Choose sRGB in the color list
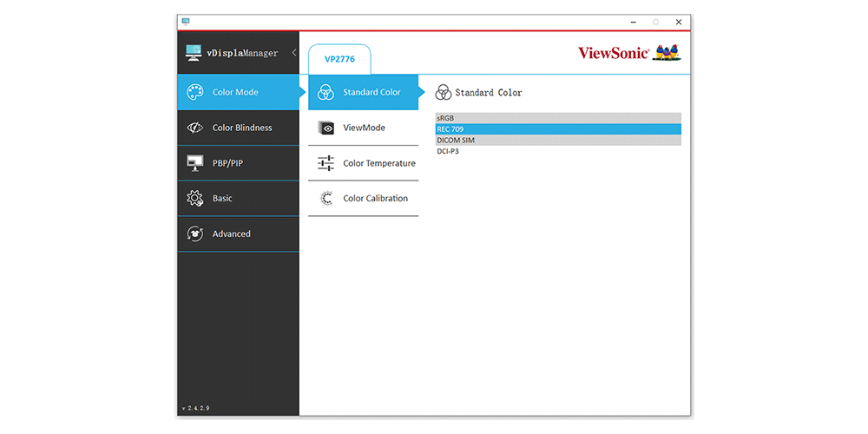The image size is (868, 434). pyautogui.click(x=558, y=118)
